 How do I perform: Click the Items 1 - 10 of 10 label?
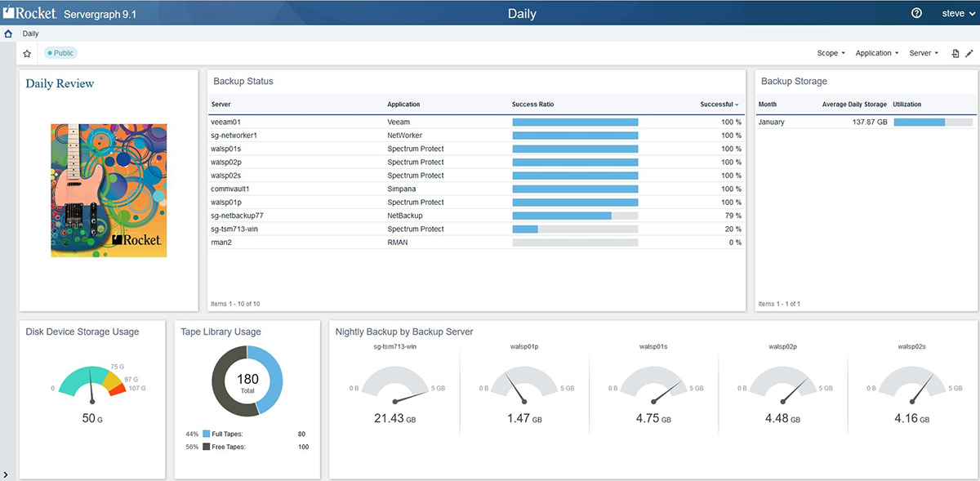[235, 304]
